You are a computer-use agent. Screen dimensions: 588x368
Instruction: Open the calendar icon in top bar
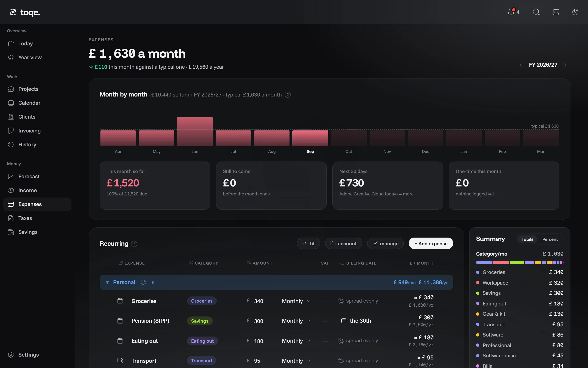556,12
